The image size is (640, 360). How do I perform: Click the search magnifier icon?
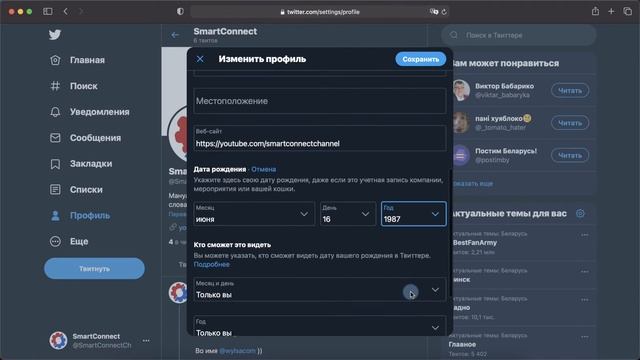click(454, 35)
